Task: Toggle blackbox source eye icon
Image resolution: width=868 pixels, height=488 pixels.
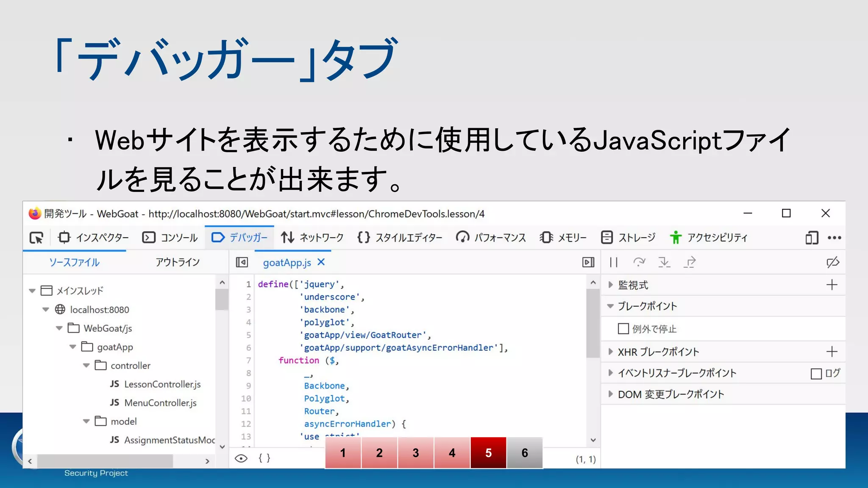Action: pos(241,458)
